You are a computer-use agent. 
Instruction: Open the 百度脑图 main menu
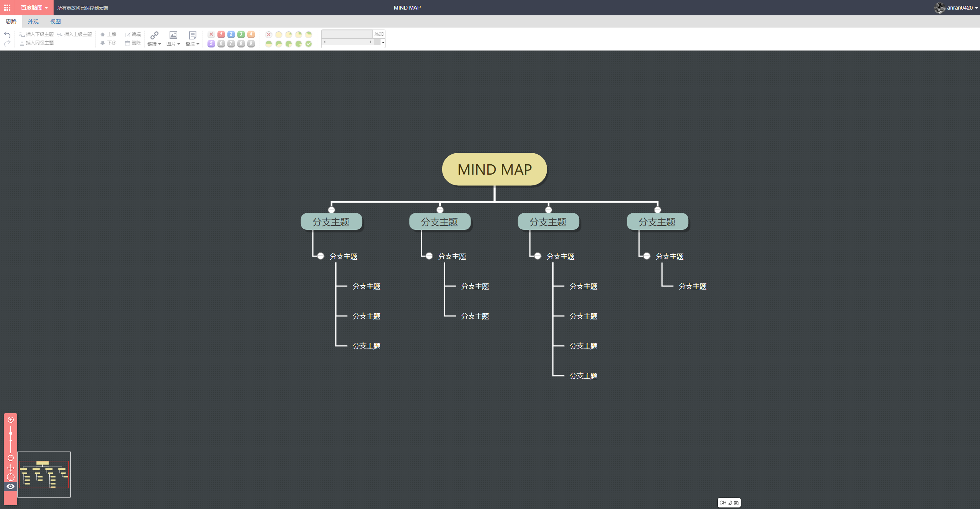coord(34,8)
